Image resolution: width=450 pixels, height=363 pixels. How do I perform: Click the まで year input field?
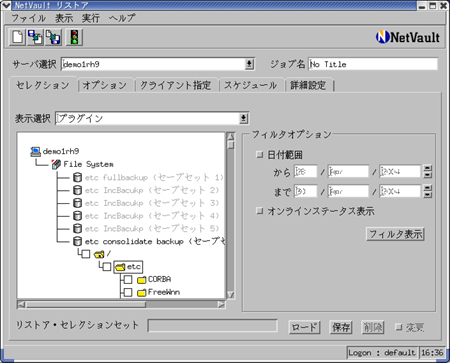pyautogui.click(x=400, y=191)
